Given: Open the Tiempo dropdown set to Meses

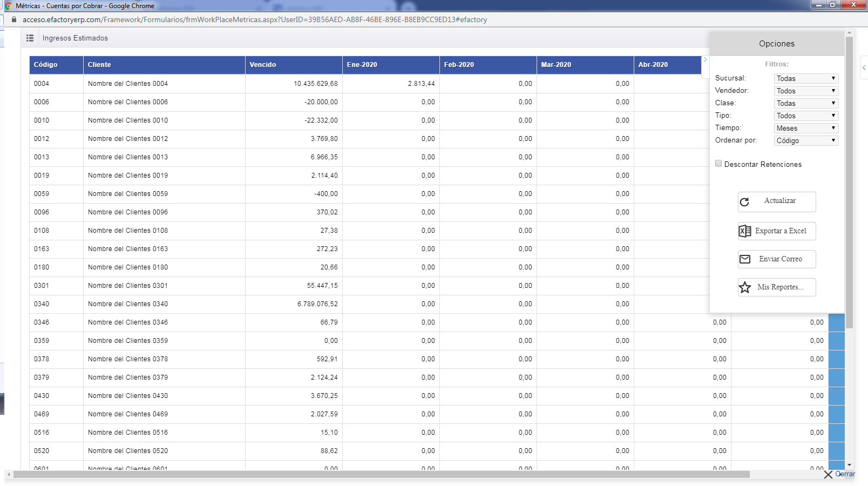Looking at the screenshot, I should click(x=805, y=128).
